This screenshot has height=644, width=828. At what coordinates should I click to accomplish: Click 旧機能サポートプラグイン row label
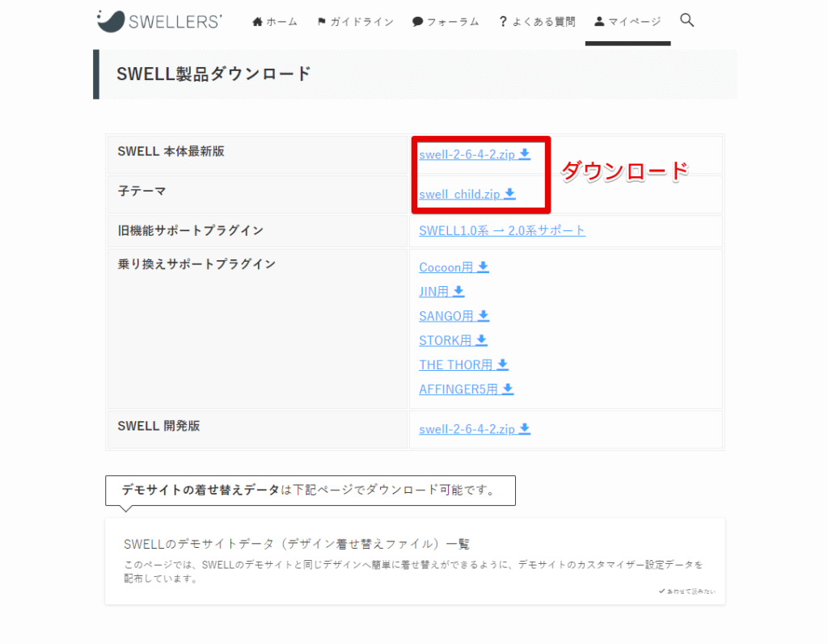tap(191, 230)
